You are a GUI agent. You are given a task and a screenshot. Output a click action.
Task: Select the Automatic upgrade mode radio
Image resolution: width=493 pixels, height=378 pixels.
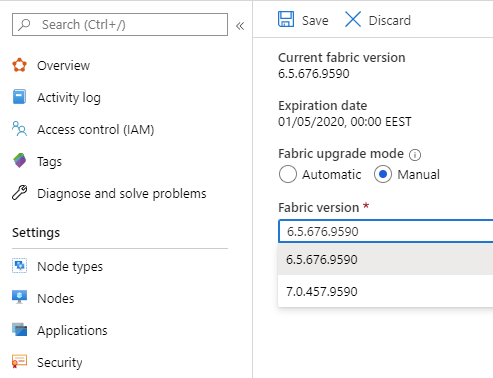coord(288,174)
